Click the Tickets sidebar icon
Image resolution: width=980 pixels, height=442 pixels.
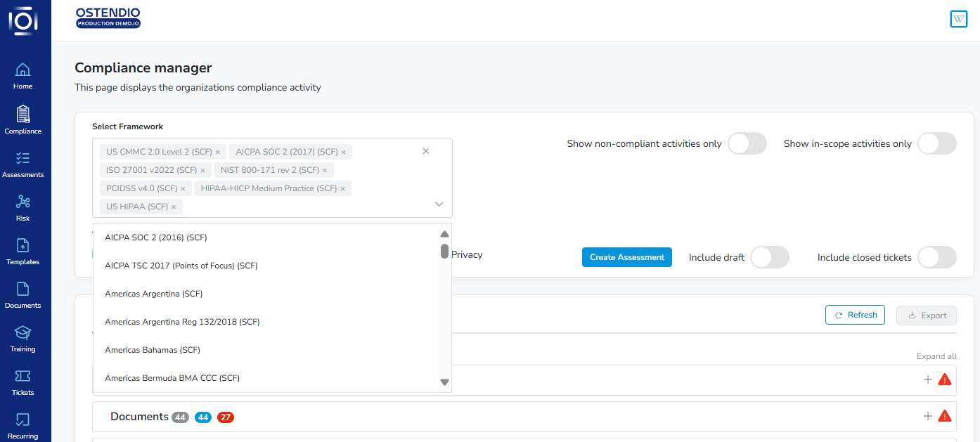[22, 376]
